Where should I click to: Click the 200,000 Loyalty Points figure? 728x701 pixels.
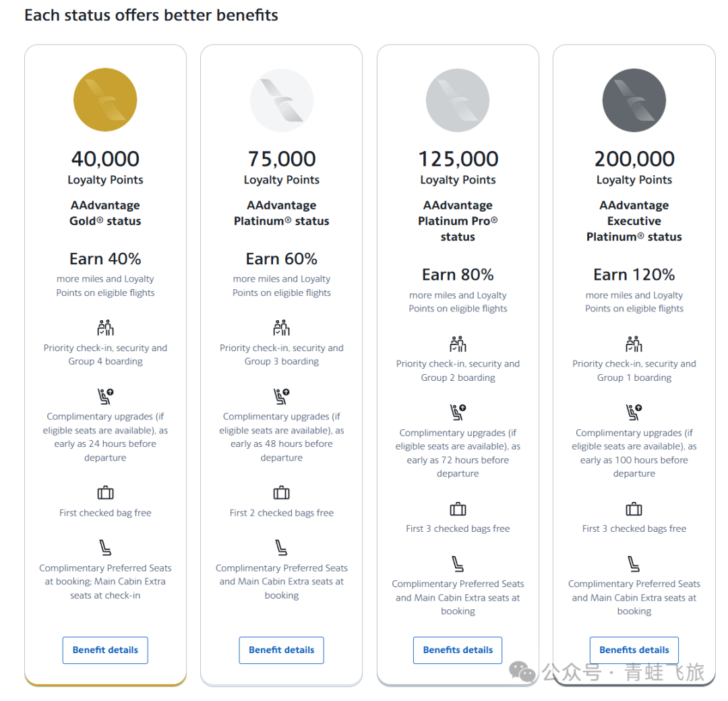click(634, 159)
